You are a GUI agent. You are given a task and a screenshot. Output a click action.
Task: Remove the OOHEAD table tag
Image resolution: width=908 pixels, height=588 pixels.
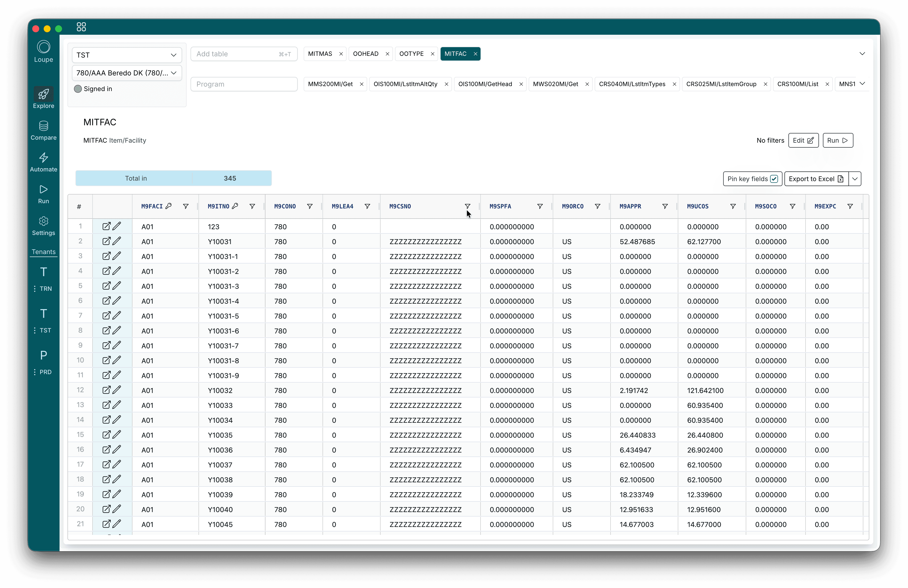click(387, 54)
